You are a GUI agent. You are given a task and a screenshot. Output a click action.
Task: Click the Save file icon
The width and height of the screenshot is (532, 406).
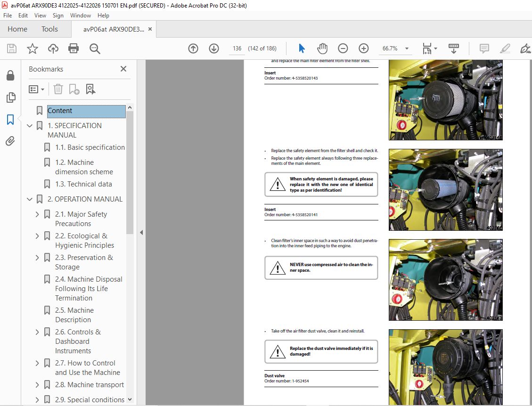pyautogui.click(x=11, y=49)
